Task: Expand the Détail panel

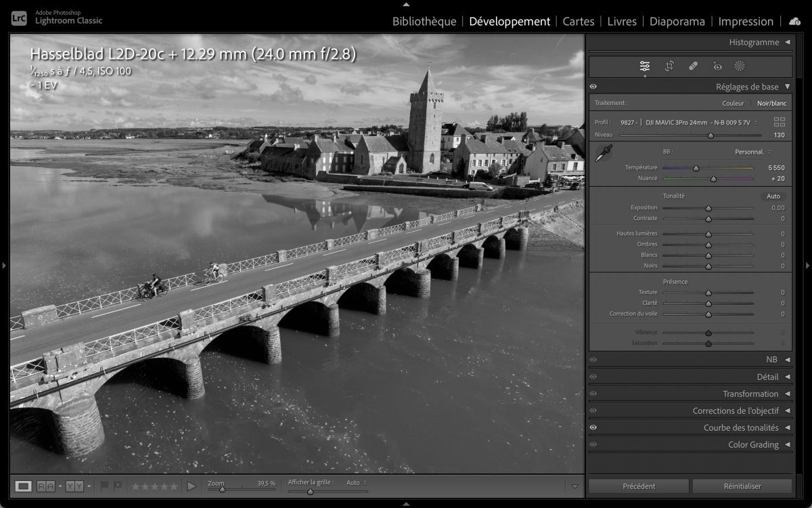Action: pyautogui.click(x=787, y=377)
